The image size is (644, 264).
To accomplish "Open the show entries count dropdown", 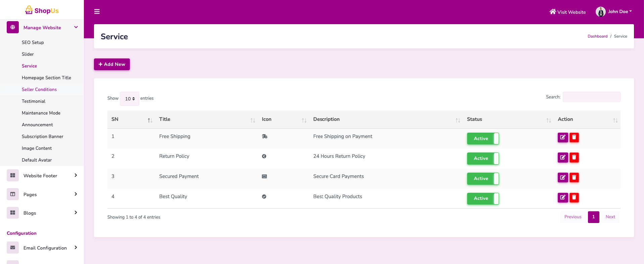I will click(130, 99).
